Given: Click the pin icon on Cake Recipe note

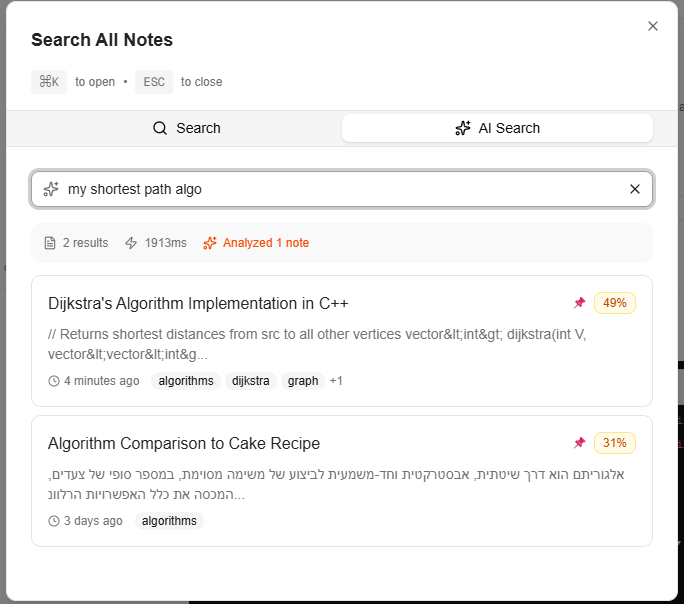Looking at the screenshot, I should tap(579, 443).
